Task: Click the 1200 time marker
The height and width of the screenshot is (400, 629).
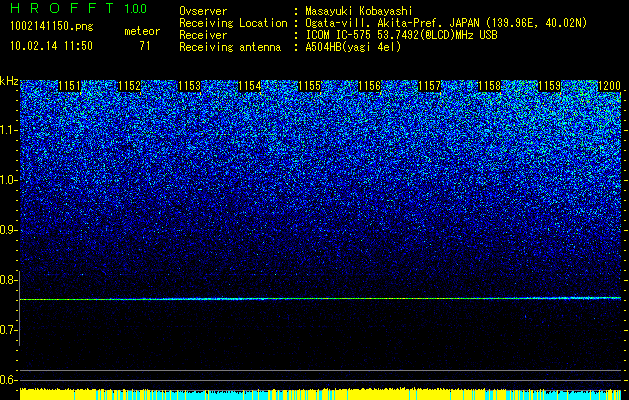Action: [x=609, y=86]
